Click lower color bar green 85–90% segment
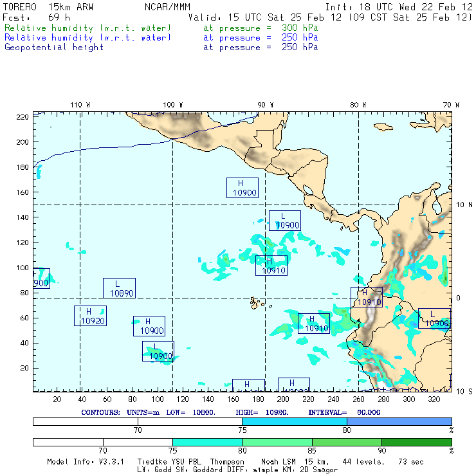The width and height of the screenshot is (476, 476). pos(347,442)
